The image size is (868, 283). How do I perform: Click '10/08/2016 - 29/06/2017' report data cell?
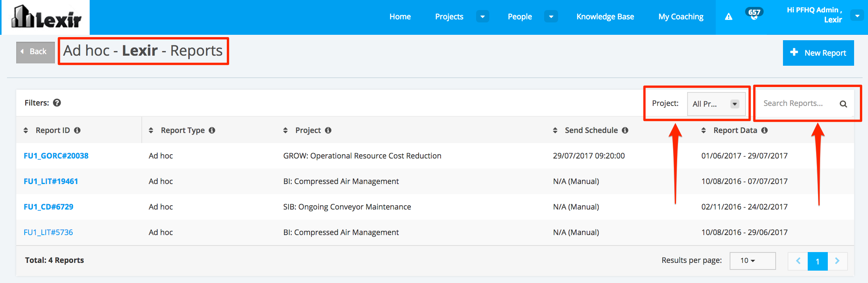point(744,232)
